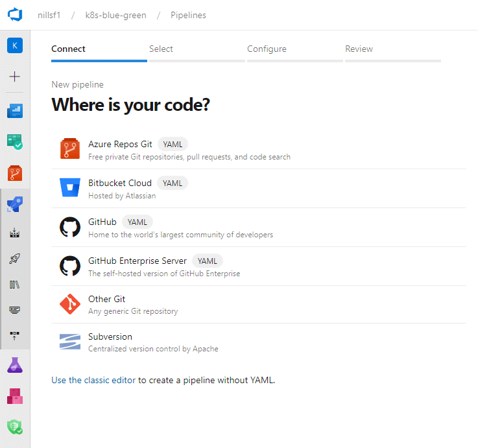The image size is (478, 448).
Task: Click the Azure DevOps logo
Action: (x=15, y=15)
